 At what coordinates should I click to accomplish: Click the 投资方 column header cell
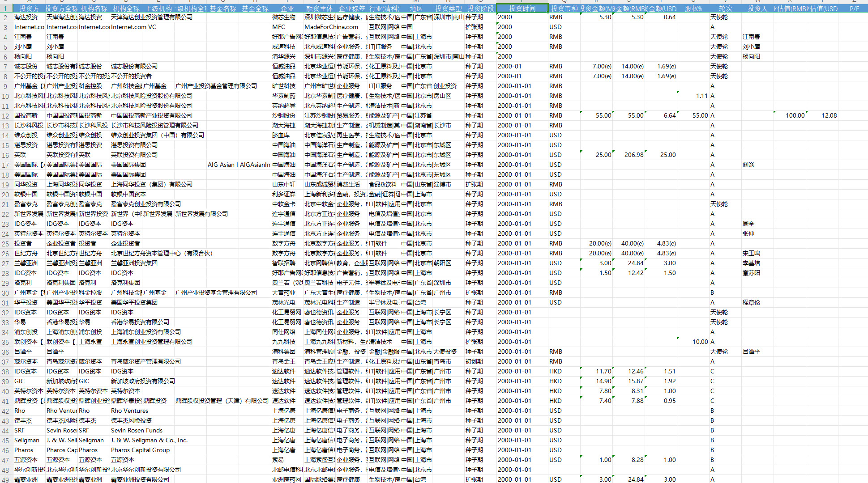[x=29, y=8]
